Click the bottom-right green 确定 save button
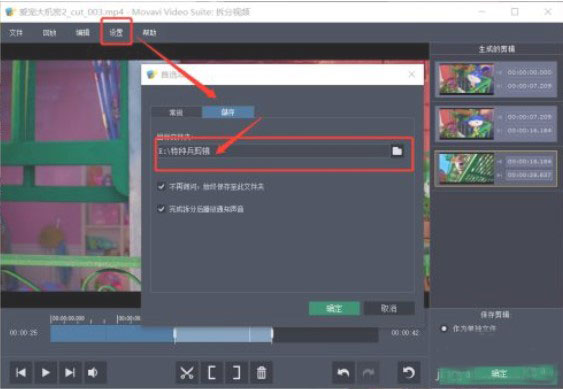Image resolution: width=563 pixels, height=389 pixels. [x=498, y=374]
